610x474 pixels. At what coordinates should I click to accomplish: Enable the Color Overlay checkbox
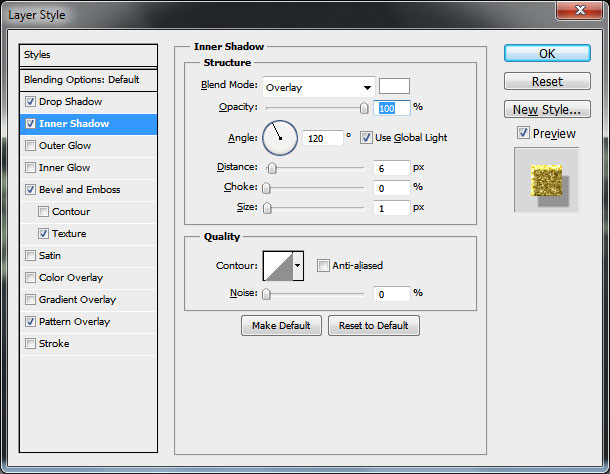(30, 277)
